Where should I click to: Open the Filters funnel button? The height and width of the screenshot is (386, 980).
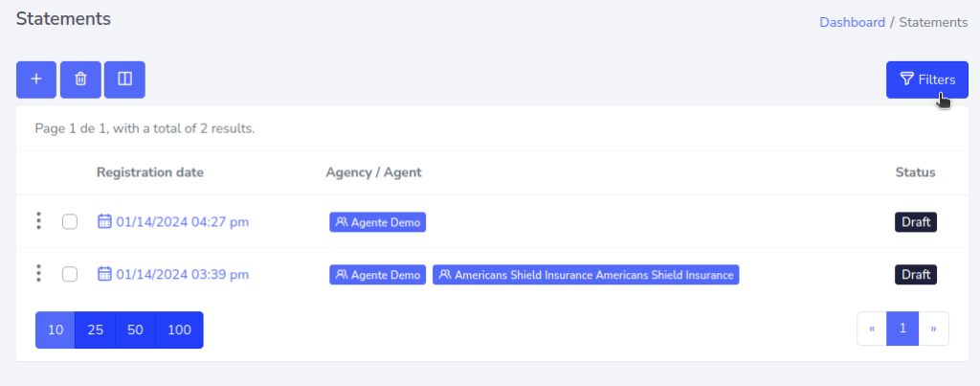(x=926, y=79)
